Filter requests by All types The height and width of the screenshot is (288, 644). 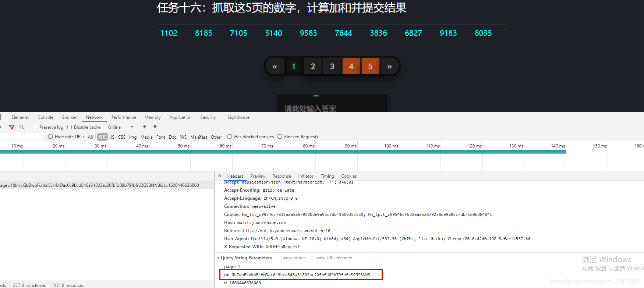pyautogui.click(x=90, y=137)
